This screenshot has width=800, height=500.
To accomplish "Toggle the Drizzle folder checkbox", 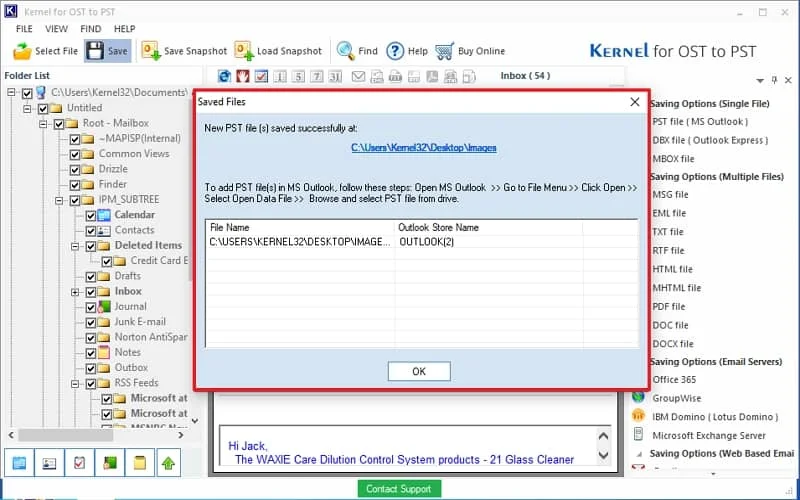I will click(x=75, y=169).
